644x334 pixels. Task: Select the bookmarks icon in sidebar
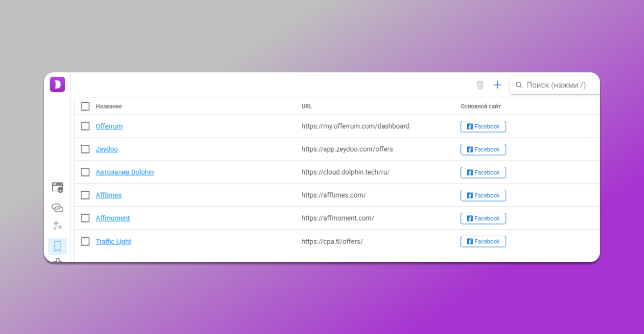57,246
